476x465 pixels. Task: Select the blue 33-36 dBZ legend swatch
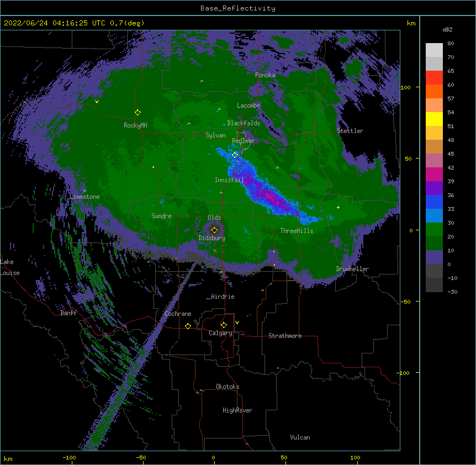pos(434,202)
